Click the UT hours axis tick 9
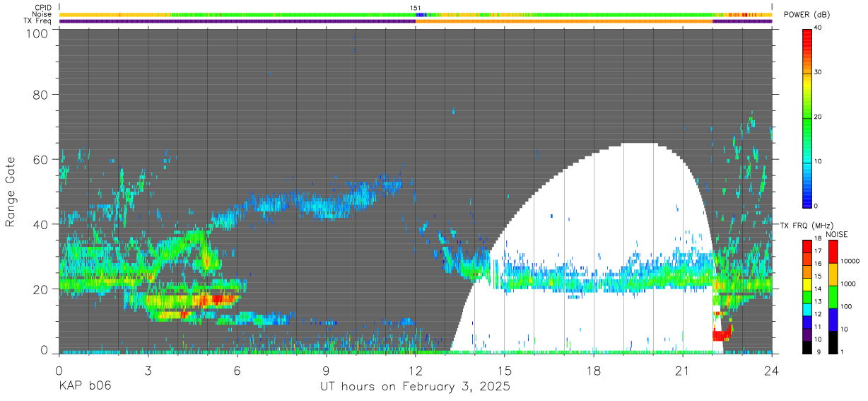Screen dimensions: 868x401 click(x=327, y=371)
